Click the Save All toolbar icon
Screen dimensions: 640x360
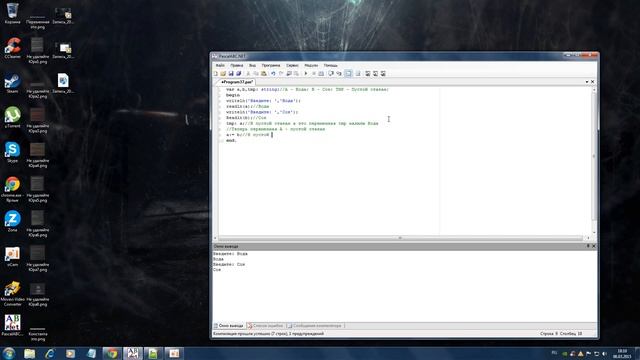click(238, 73)
